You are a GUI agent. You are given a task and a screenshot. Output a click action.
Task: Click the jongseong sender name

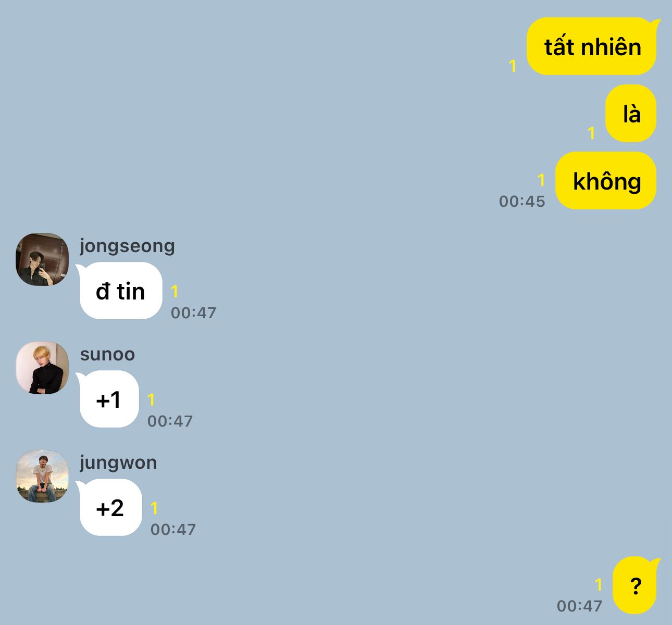[x=127, y=246]
